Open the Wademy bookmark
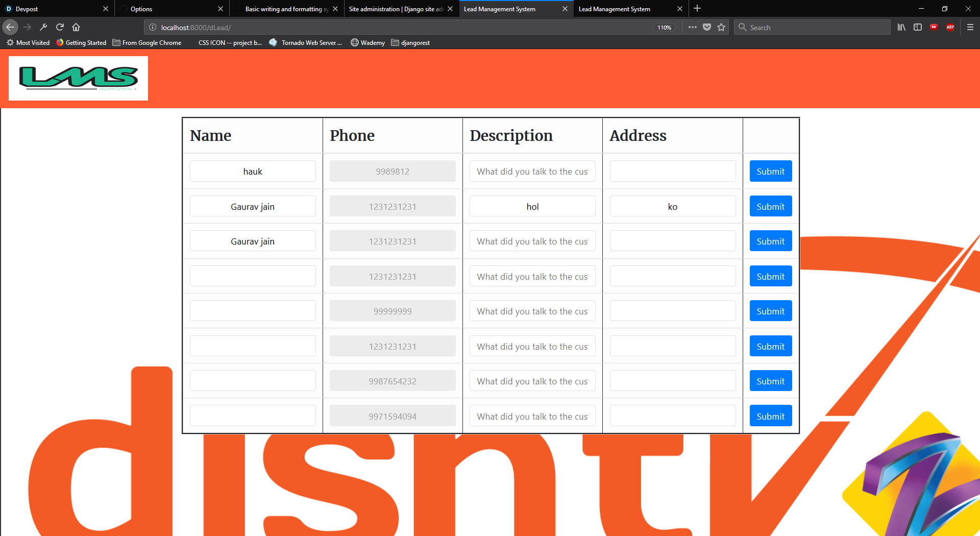The width and height of the screenshot is (980, 536). tap(367, 42)
